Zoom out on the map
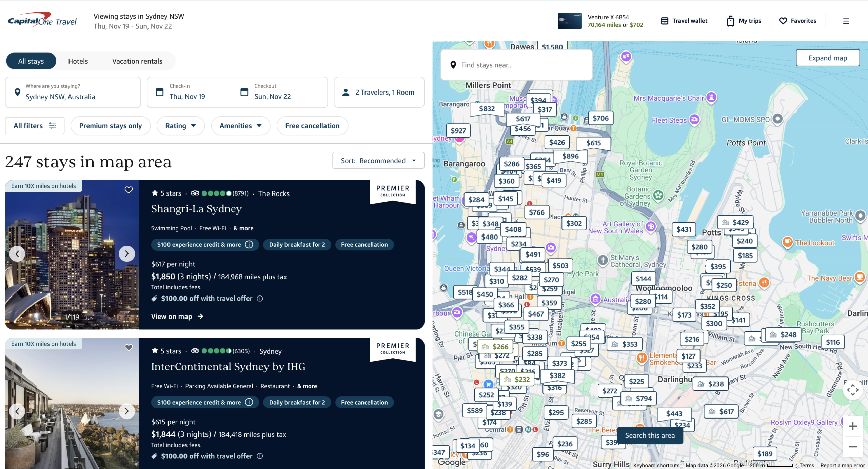This screenshot has width=868, height=469. click(853, 447)
